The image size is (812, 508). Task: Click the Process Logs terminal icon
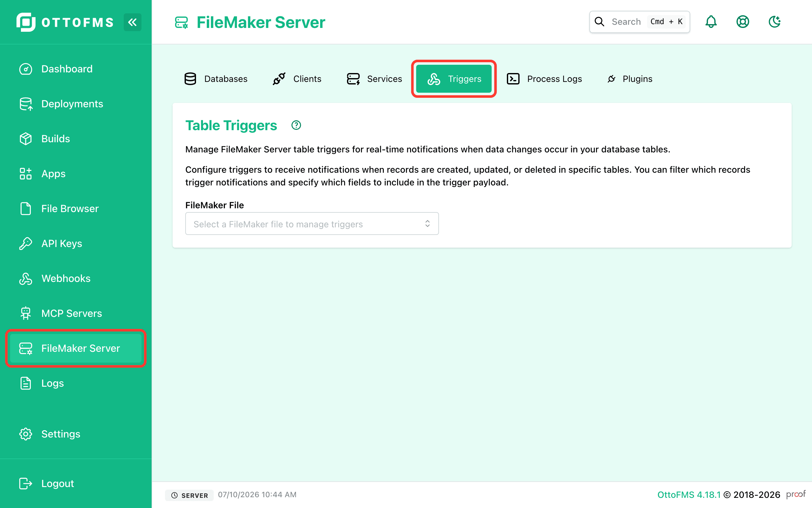(513, 79)
